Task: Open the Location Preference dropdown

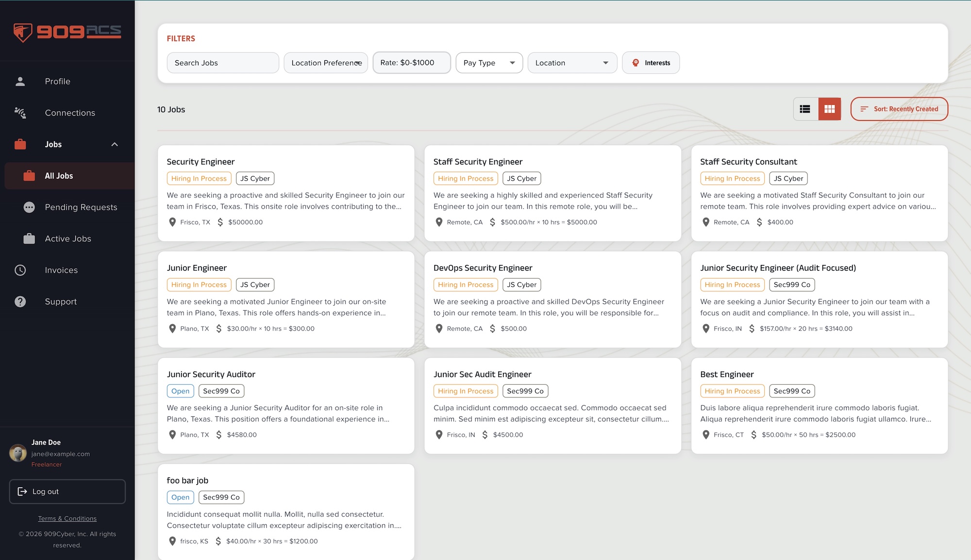Action: tap(325, 63)
